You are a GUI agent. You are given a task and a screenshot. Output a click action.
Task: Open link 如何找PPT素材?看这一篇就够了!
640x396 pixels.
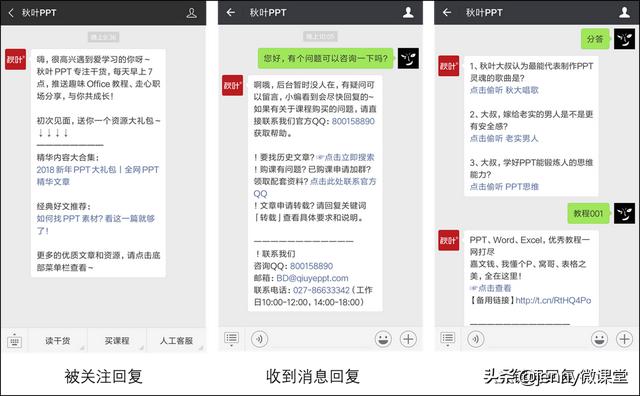coord(96,225)
